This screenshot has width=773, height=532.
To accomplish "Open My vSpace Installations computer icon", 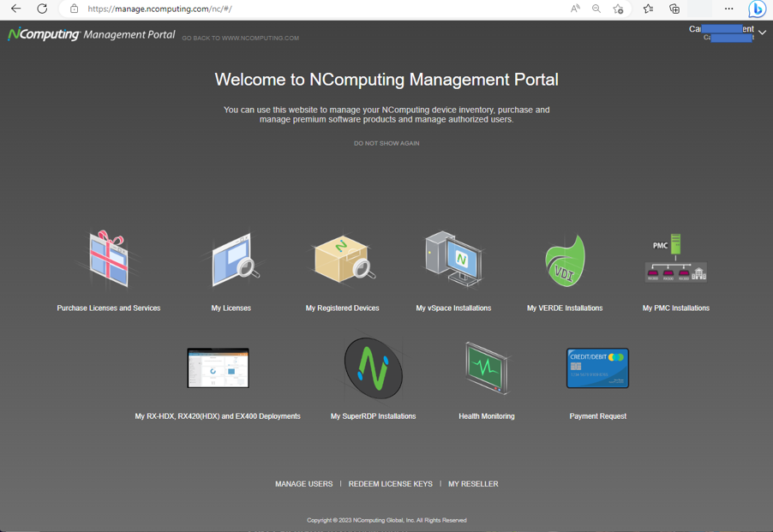I will point(453,259).
